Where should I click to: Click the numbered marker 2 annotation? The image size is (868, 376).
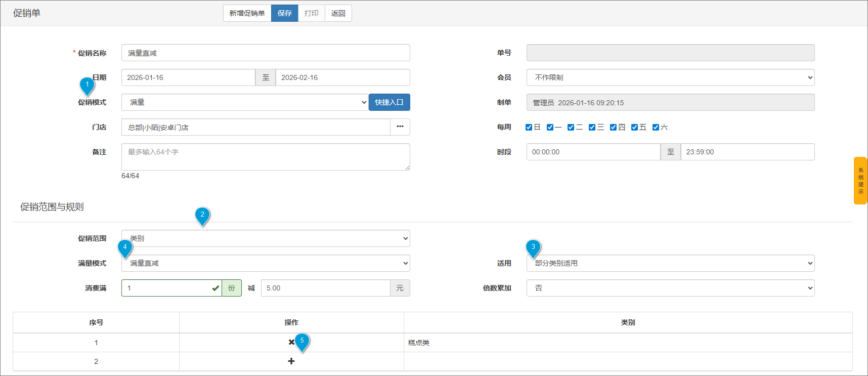click(x=202, y=215)
